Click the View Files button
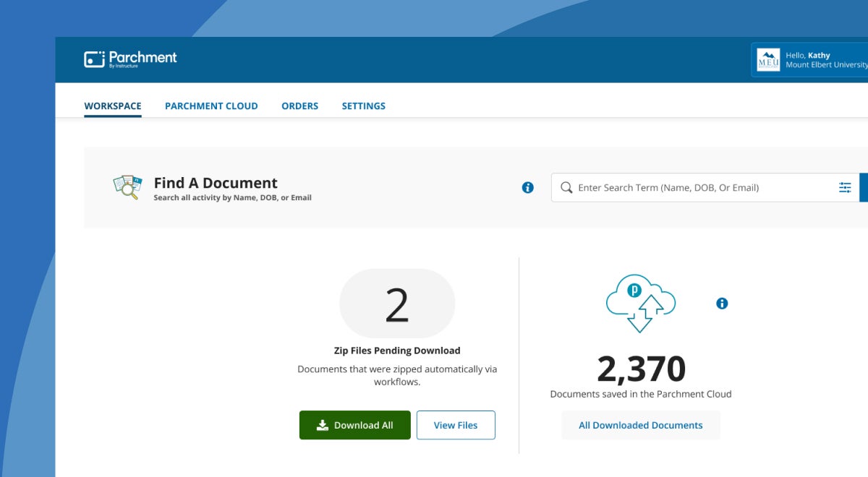This screenshot has width=868, height=477. (x=456, y=425)
